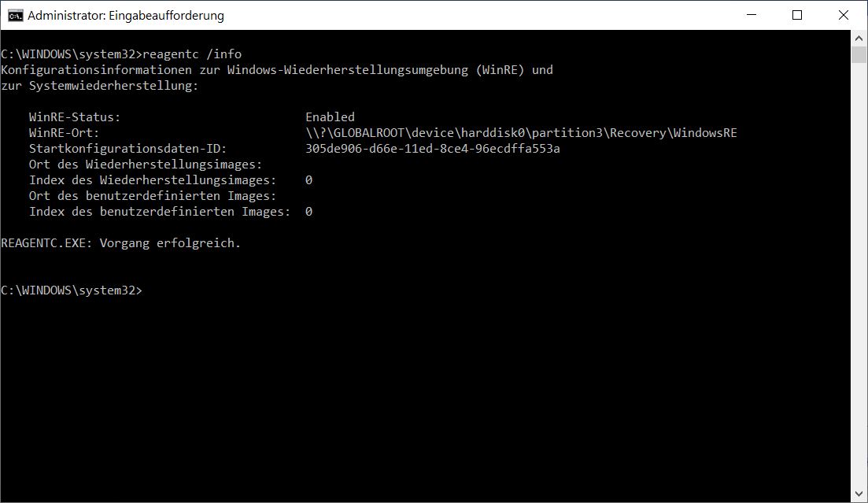Click the Startkonfigurationsdaten-ID GUID value

(432, 149)
